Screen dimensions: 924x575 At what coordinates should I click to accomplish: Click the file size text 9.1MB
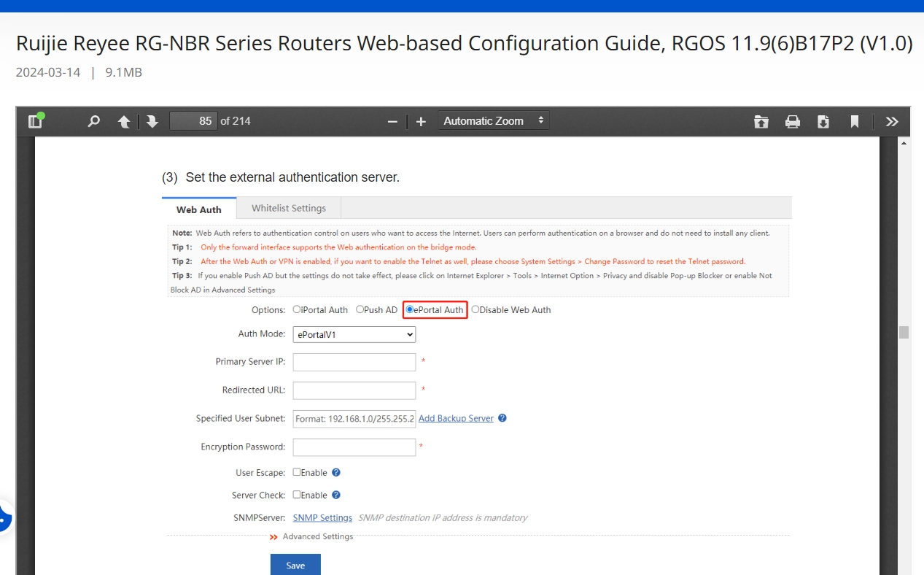124,72
